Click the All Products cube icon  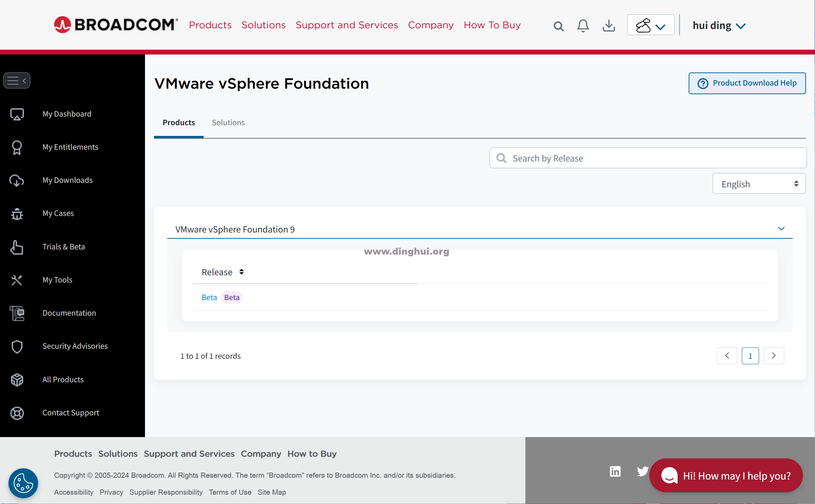[x=17, y=380]
